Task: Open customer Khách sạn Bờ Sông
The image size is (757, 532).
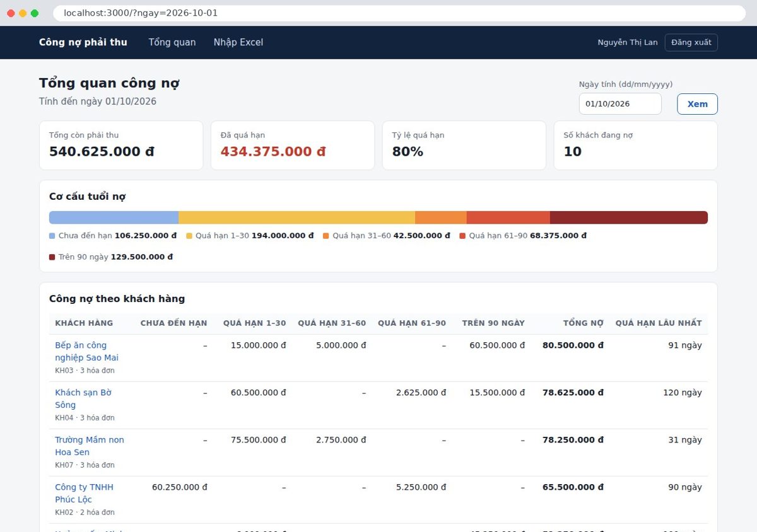Action: (83, 398)
